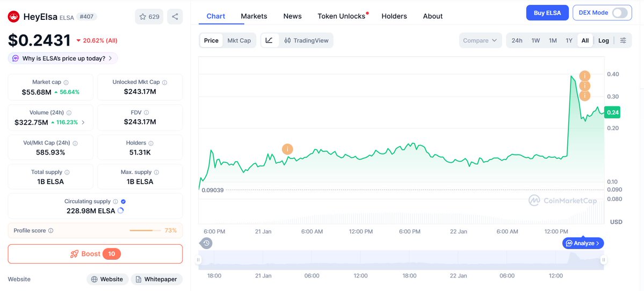Click the event marker on 21 Jan chart
Image resolution: width=644 pixels, height=291 pixels.
[287, 149]
